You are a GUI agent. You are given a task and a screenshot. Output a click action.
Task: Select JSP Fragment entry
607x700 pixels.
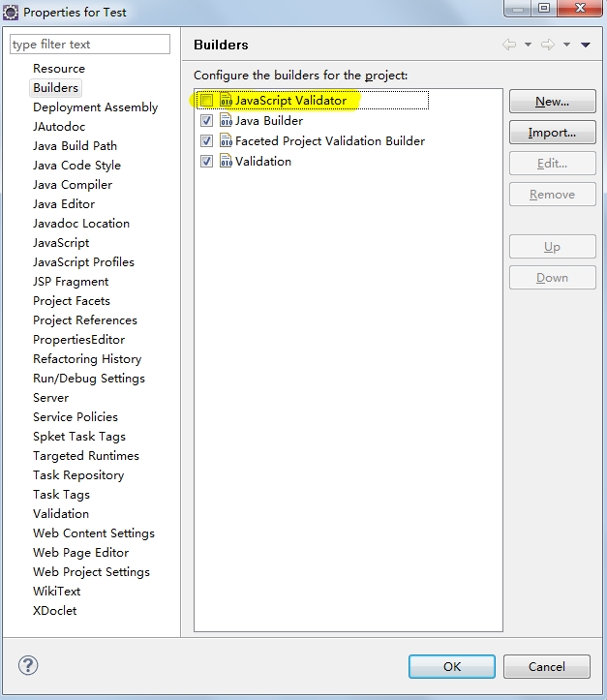point(71,281)
